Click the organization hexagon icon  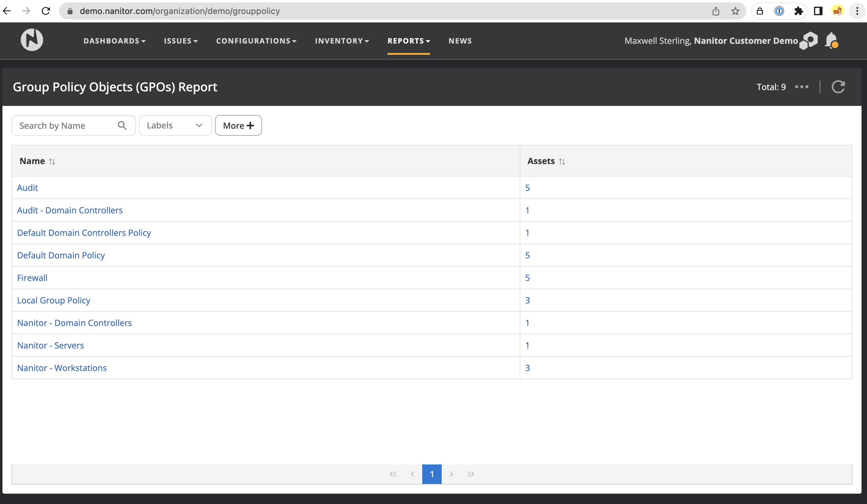tap(809, 41)
